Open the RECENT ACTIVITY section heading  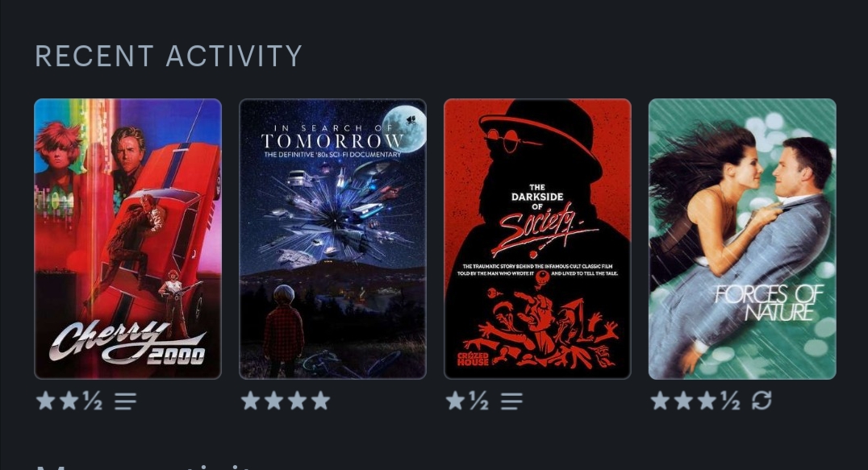coord(169,56)
